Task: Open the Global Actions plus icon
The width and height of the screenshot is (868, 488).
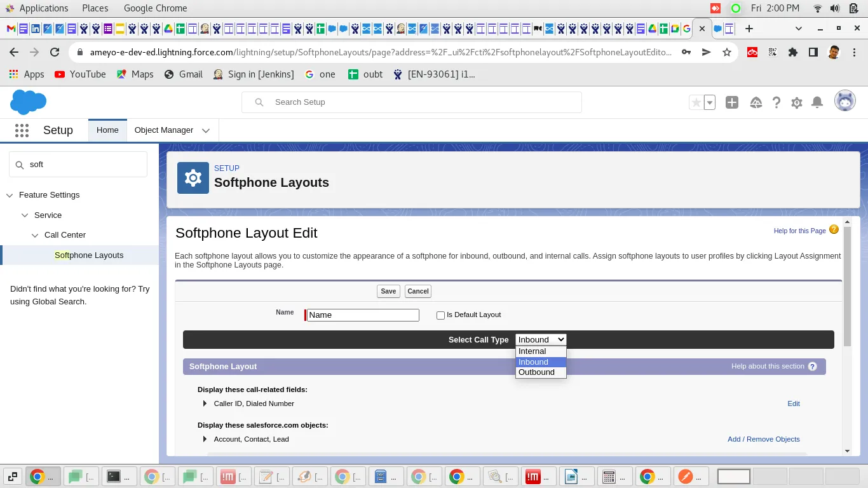Action: (732, 102)
